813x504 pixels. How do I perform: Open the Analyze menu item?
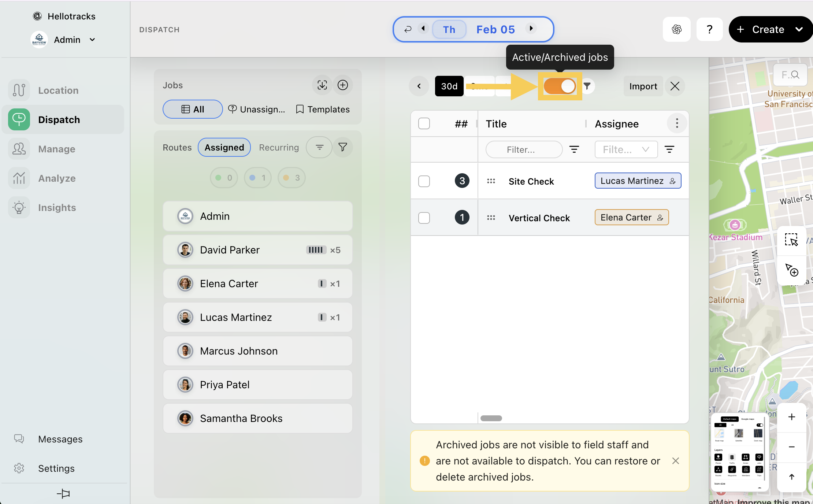(x=57, y=178)
